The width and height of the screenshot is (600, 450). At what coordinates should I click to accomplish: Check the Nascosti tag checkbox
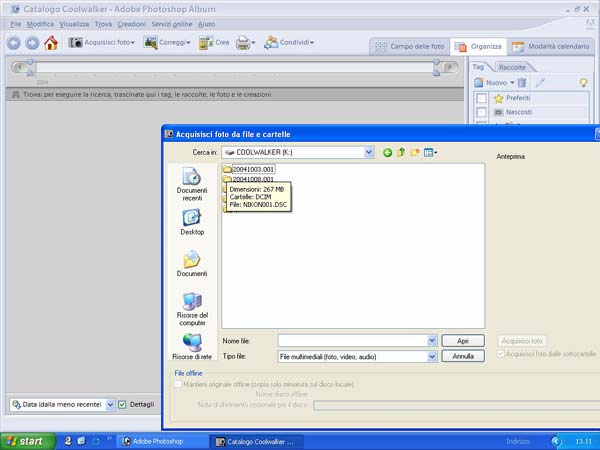(481, 112)
